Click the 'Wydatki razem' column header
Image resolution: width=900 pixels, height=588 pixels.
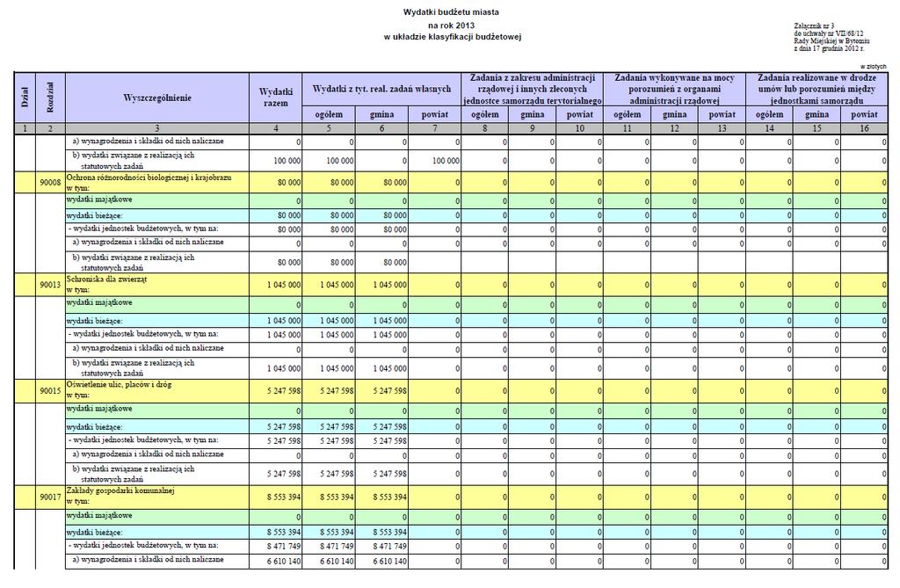pyautogui.click(x=275, y=98)
